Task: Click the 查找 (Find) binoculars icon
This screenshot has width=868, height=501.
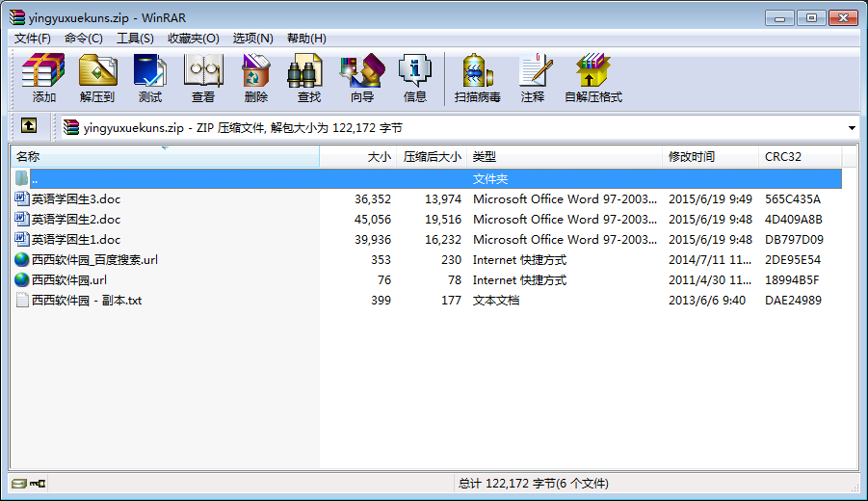Action: tap(305, 71)
